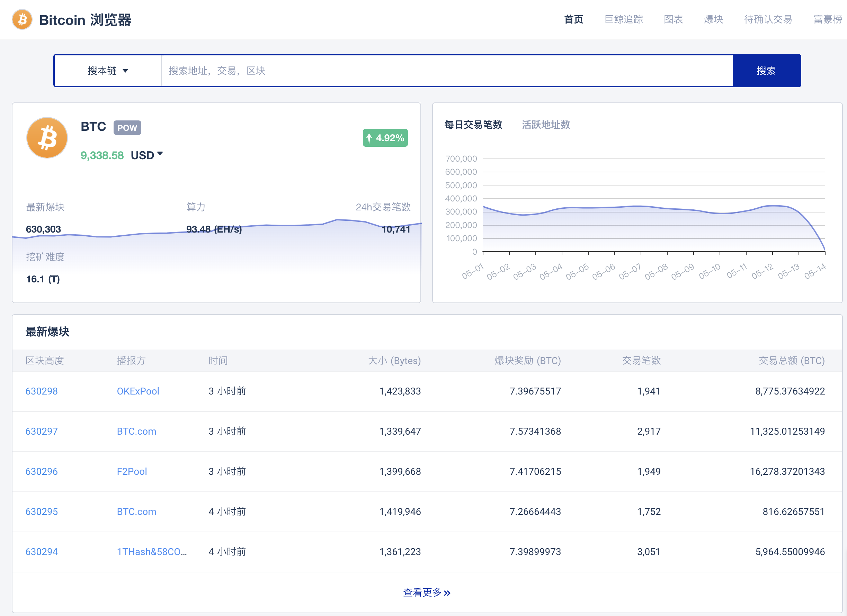Click the 05-13 date label on chart
847x616 pixels.
point(789,271)
